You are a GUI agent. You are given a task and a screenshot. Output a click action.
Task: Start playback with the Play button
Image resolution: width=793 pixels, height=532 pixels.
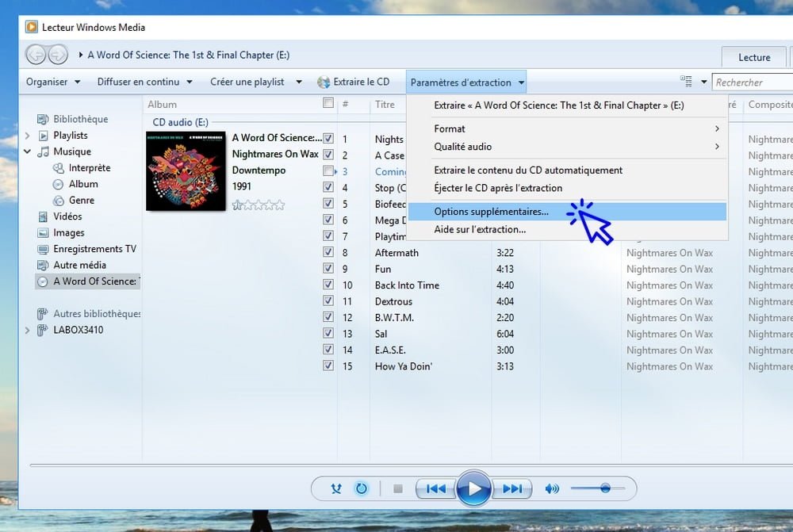tap(473, 488)
